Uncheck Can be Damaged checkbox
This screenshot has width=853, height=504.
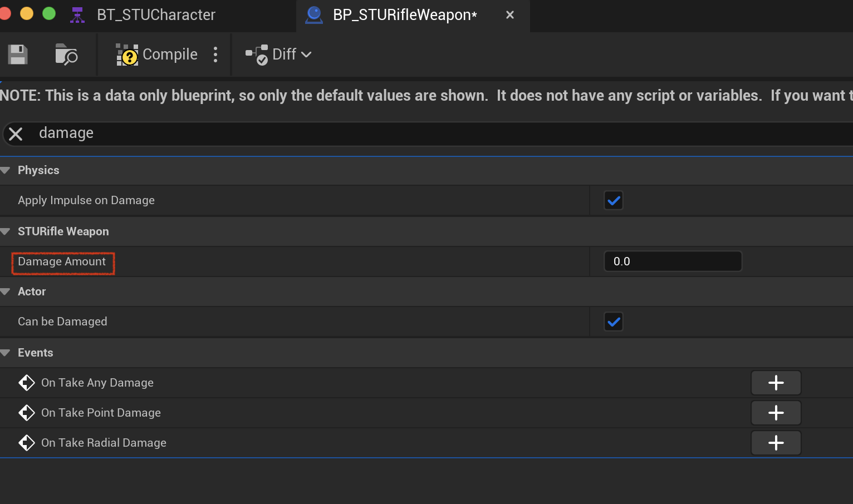[614, 322]
